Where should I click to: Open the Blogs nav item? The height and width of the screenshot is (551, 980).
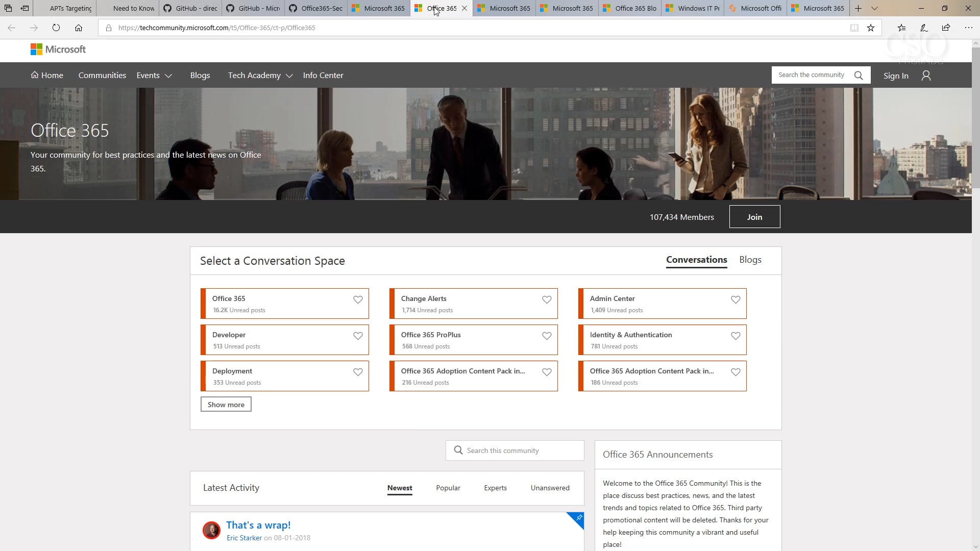pos(200,76)
